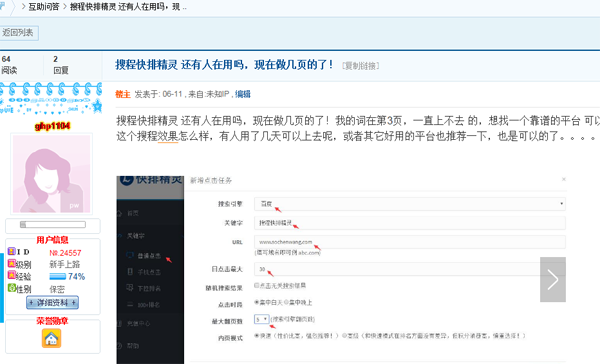
Task: Click the 64 阅读 read count
Action: pos(9,65)
